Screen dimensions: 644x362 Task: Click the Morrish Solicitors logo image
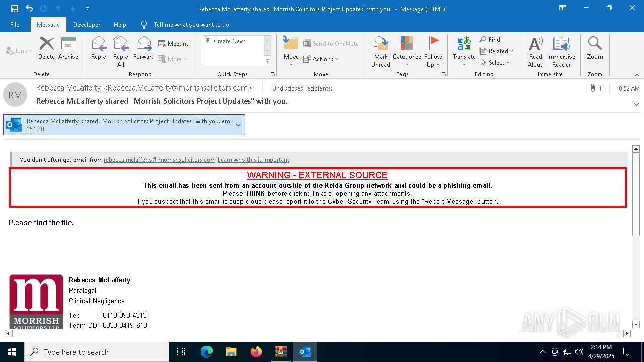coord(36,302)
